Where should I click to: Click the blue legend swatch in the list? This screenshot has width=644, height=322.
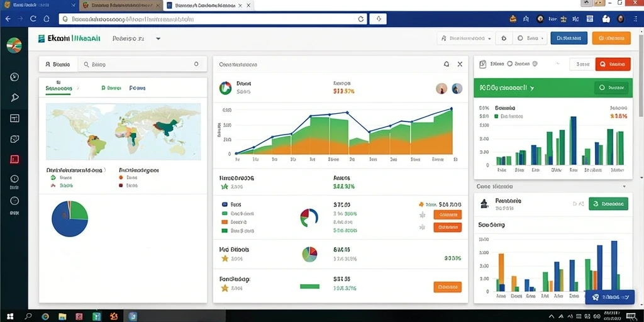click(225, 204)
